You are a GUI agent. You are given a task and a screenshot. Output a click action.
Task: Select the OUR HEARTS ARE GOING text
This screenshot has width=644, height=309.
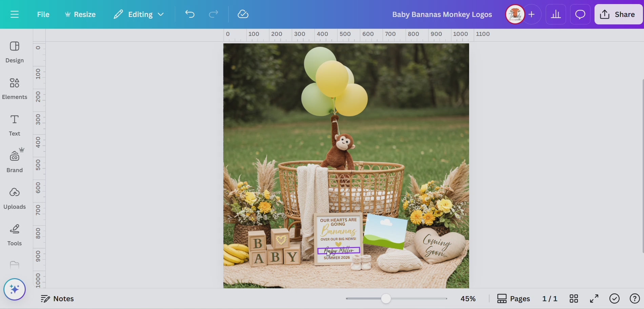(x=338, y=222)
